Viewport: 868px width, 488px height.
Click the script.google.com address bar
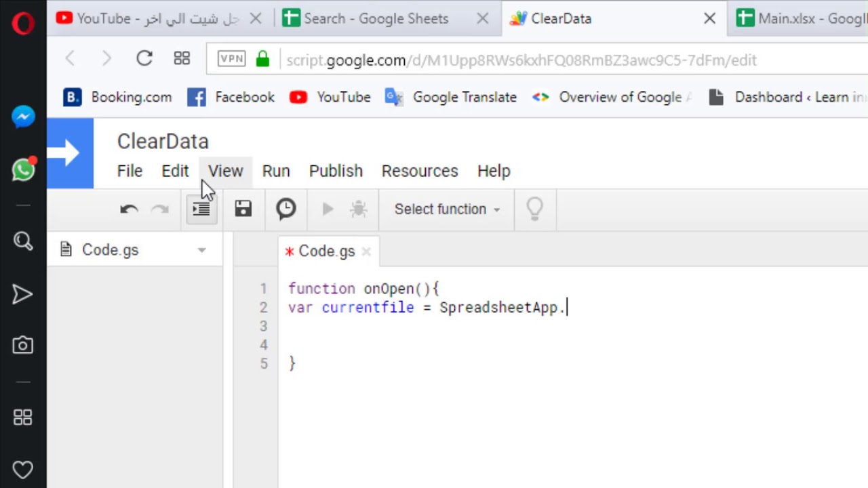[x=521, y=60]
